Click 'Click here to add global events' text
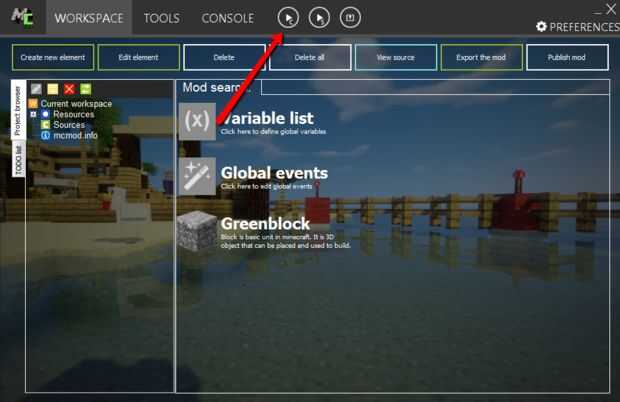Image resolution: width=620 pixels, height=402 pixels. click(267, 186)
